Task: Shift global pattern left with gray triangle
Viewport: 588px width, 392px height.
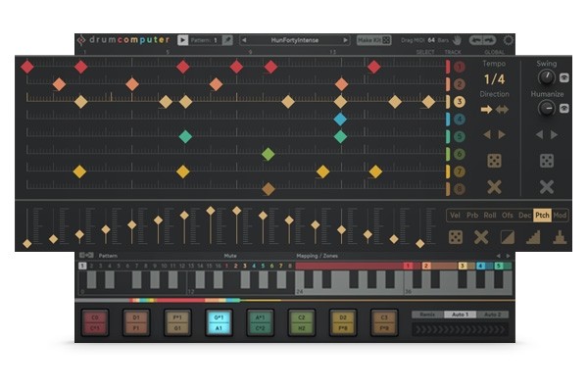Action: tap(539, 134)
